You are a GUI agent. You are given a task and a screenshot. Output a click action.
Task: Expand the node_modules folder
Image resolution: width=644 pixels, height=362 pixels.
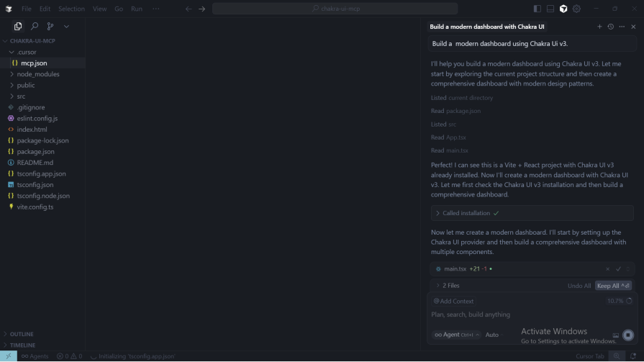(38, 74)
